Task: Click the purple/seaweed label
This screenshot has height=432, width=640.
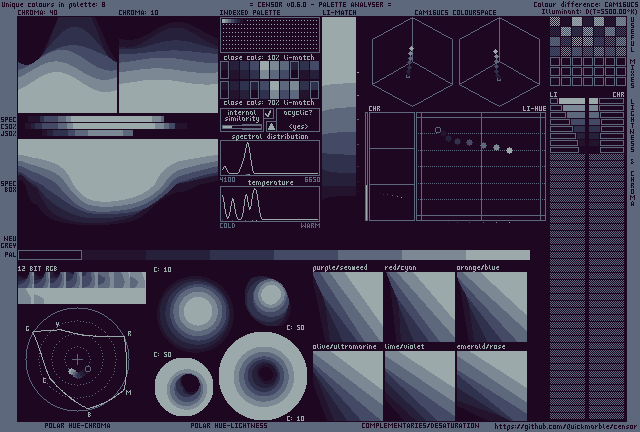Action: [340, 267]
